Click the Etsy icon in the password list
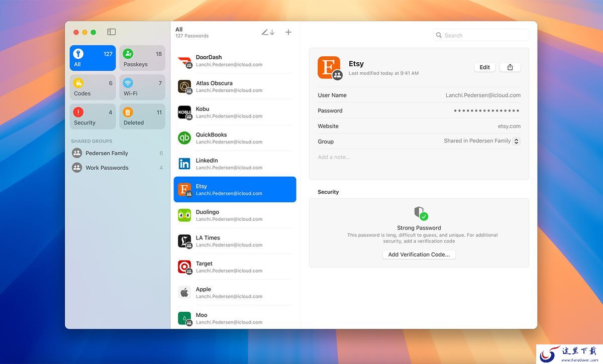 [184, 189]
